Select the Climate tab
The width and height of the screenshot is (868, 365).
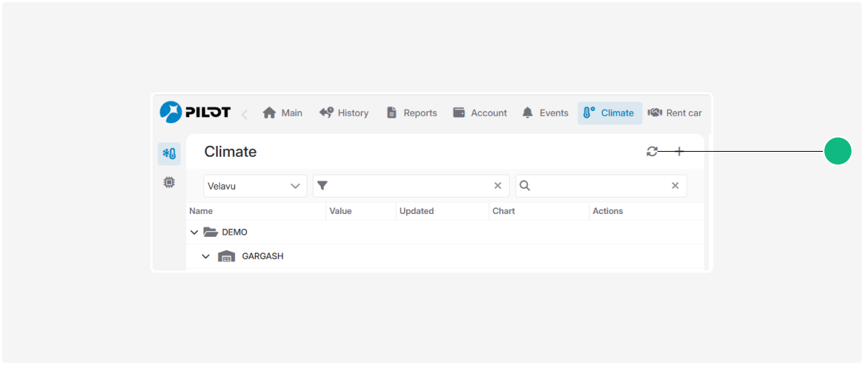[x=609, y=113]
